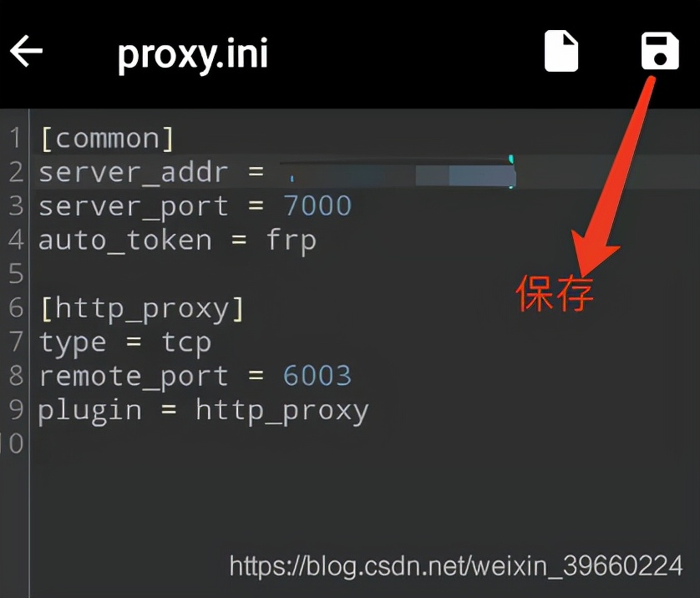Screen dimensions: 700x598
Task: Tap the back arrow icon
Action: point(27,51)
